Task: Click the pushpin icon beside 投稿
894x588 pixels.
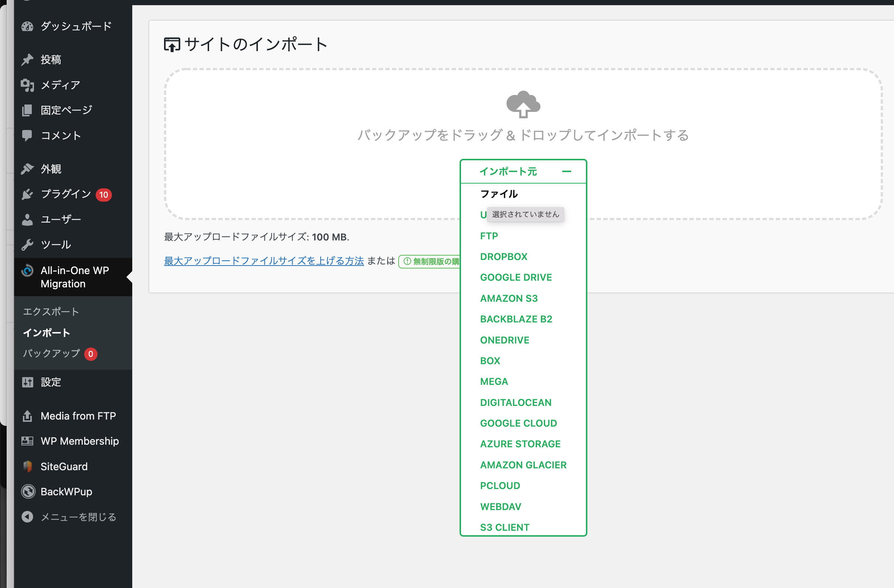Action: [27, 59]
